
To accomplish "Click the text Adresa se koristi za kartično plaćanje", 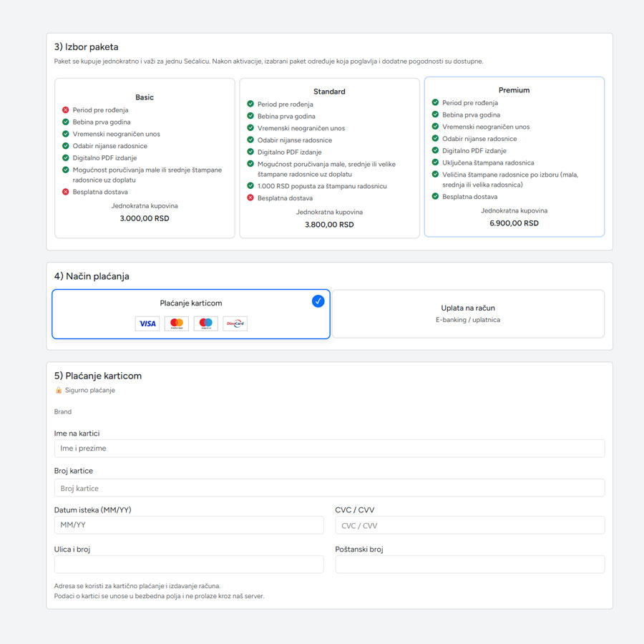I will 137,585.
